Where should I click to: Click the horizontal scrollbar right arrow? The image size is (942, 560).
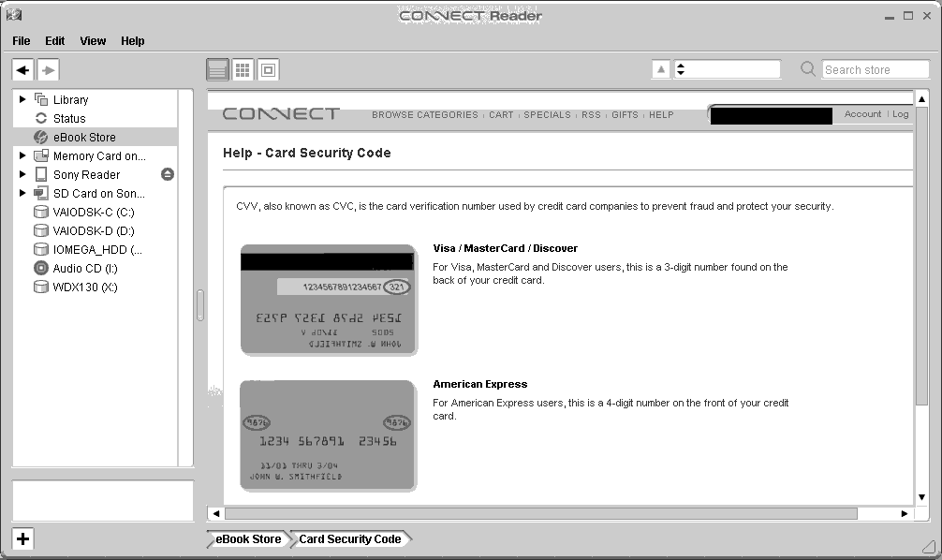[x=905, y=513]
